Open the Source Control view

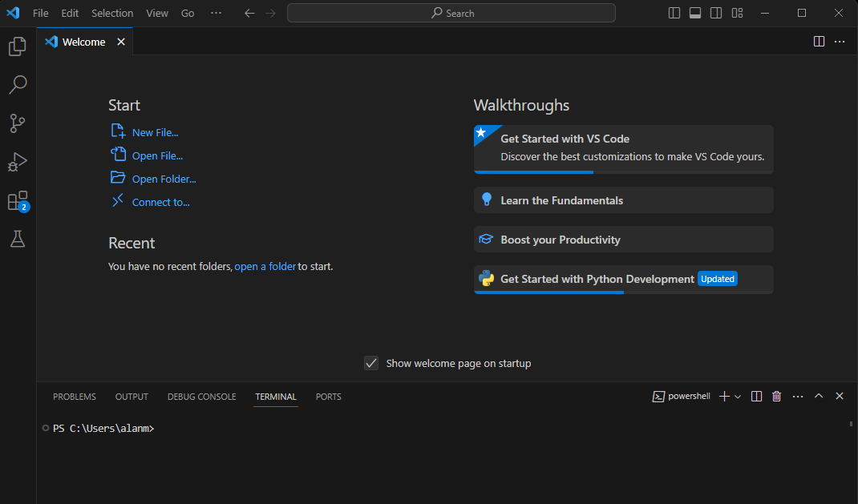click(x=18, y=123)
